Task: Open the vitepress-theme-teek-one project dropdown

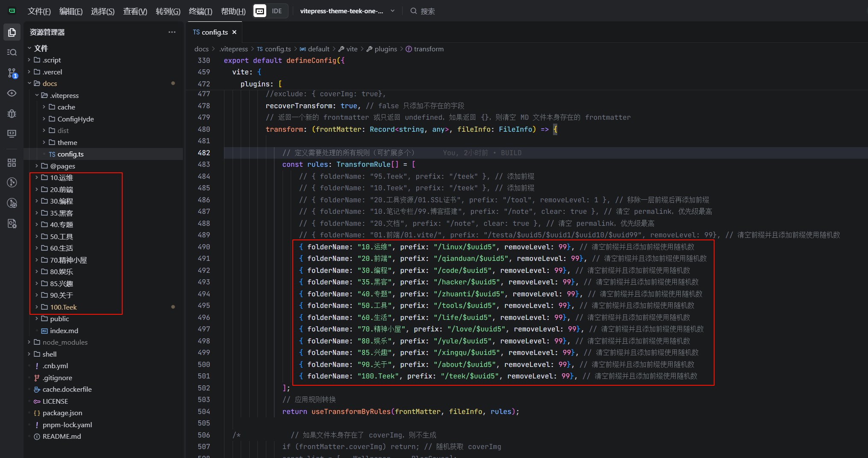Action: tap(347, 11)
